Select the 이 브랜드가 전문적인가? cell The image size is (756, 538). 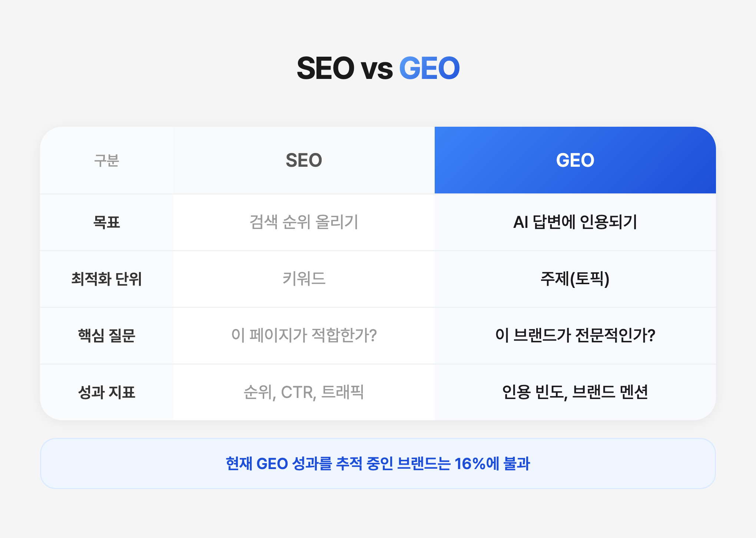click(575, 336)
